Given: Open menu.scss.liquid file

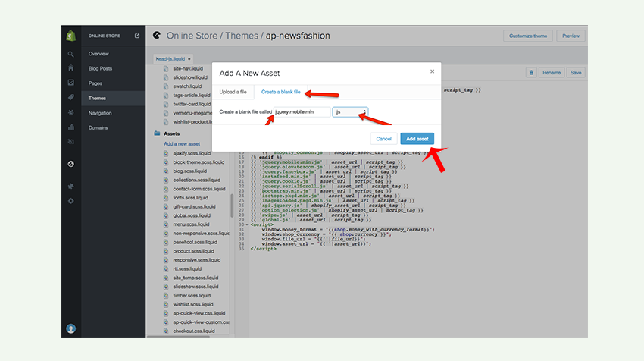Looking at the screenshot, I should coord(191,224).
